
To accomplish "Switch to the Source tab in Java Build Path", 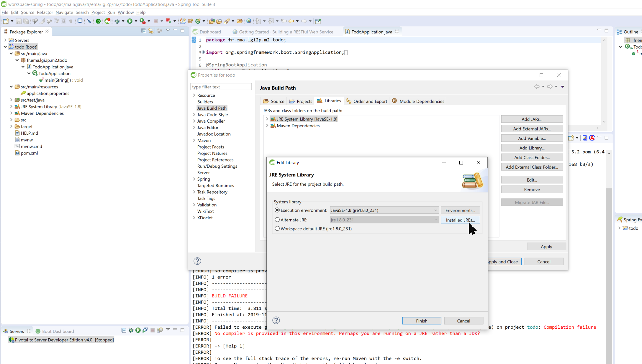I will pos(274,101).
